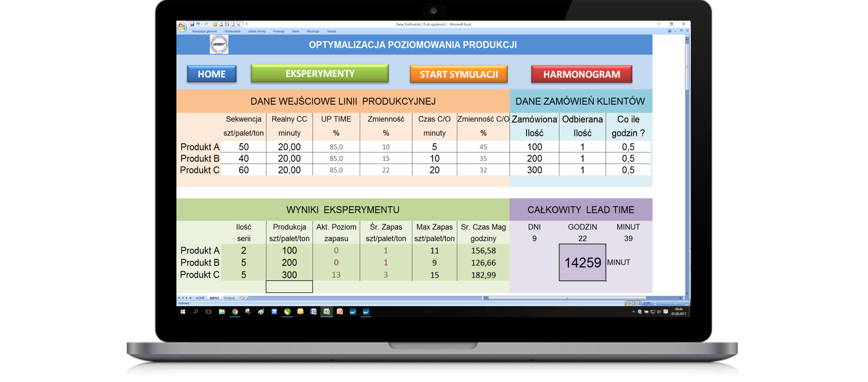Select the empty outlined cell below Produkcja 300
868x382 pixels.
point(289,286)
